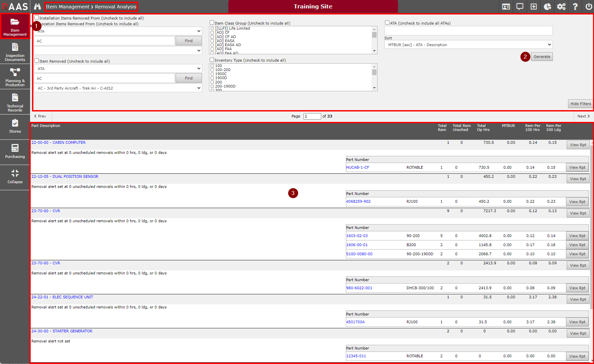Click the pie chart reports icon
The image size is (594, 364).
[547, 7]
